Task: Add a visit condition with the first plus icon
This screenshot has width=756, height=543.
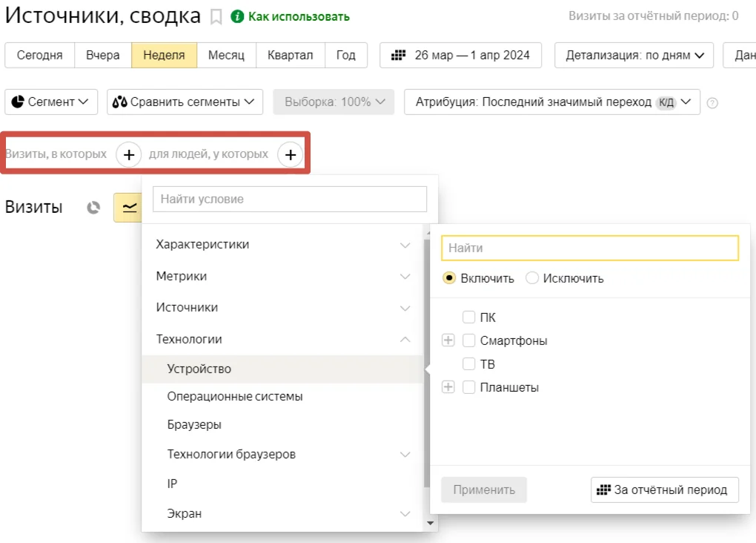Action: click(129, 155)
